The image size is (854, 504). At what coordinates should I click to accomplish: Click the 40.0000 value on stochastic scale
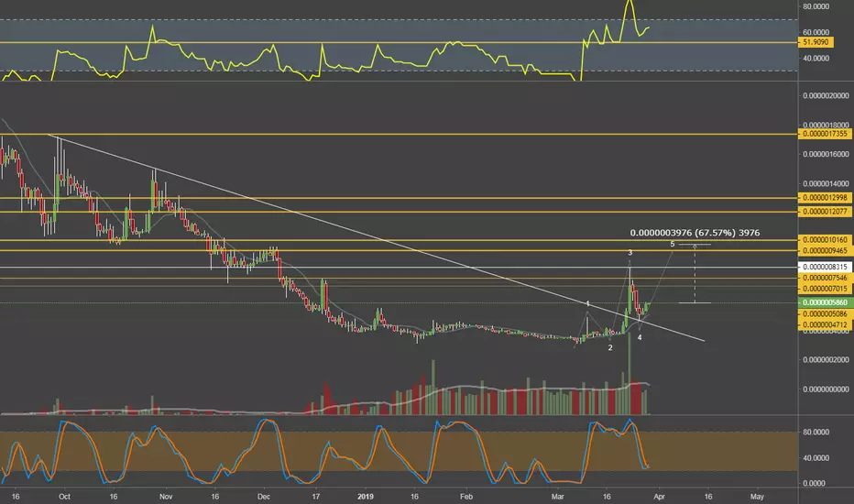point(816,457)
